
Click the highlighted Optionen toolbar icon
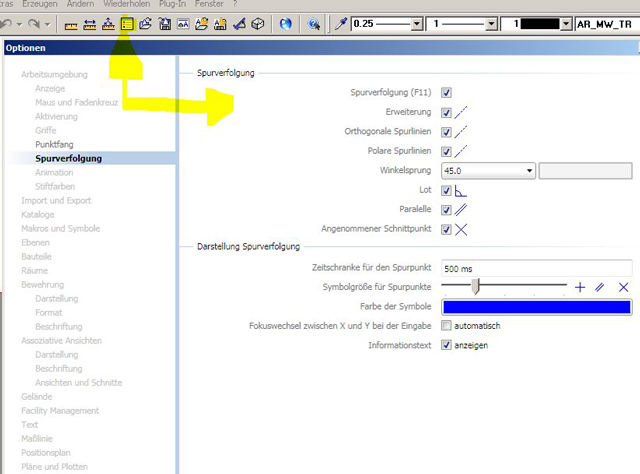[128, 23]
